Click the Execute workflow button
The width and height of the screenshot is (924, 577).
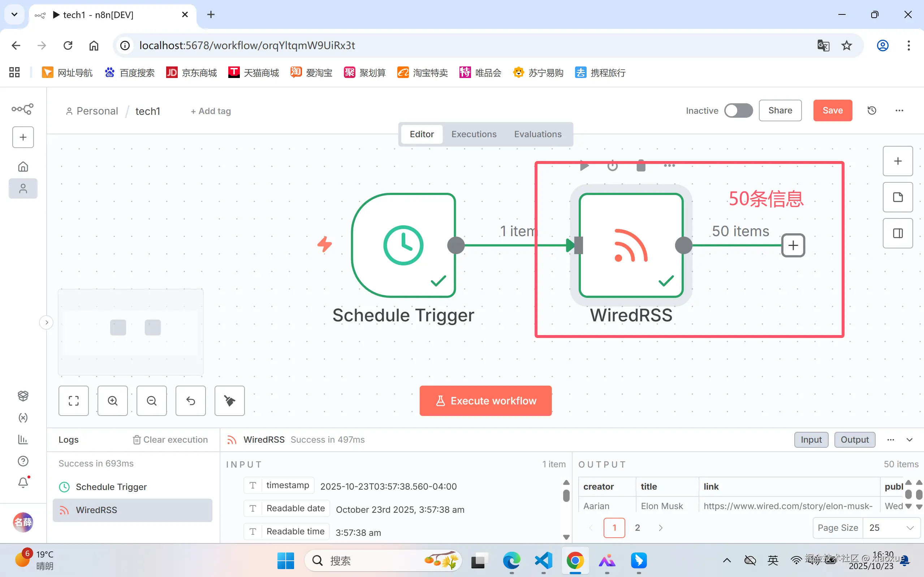click(485, 401)
